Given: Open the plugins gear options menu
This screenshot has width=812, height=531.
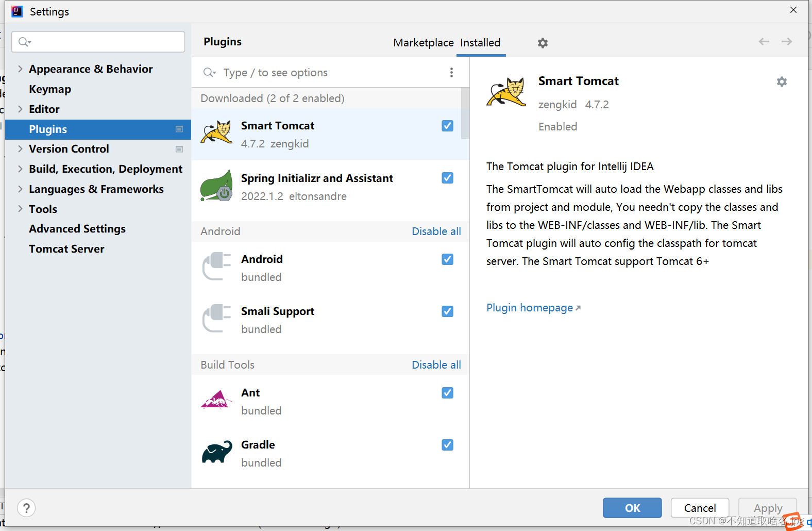Looking at the screenshot, I should (543, 43).
